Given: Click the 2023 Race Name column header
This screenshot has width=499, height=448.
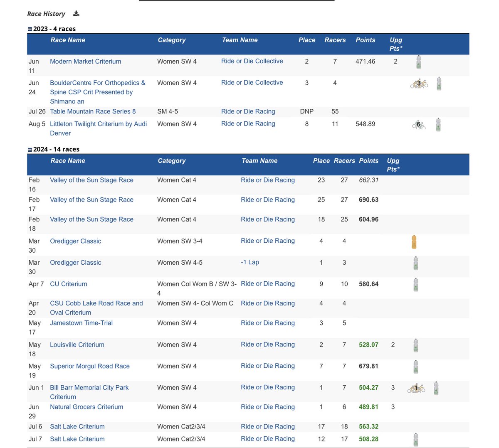Looking at the screenshot, I should tap(68, 40).
